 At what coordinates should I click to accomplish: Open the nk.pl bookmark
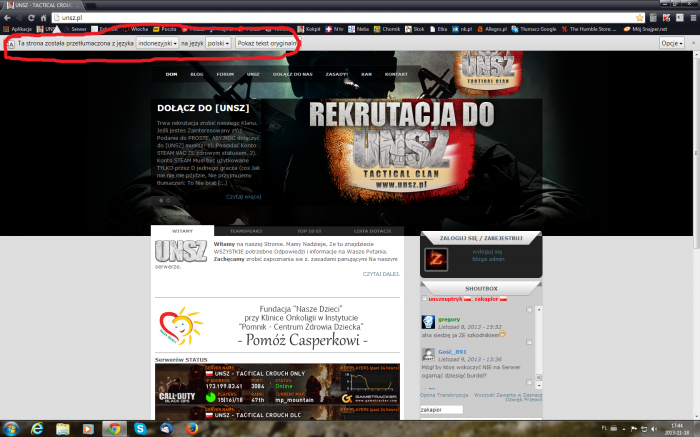point(462,29)
